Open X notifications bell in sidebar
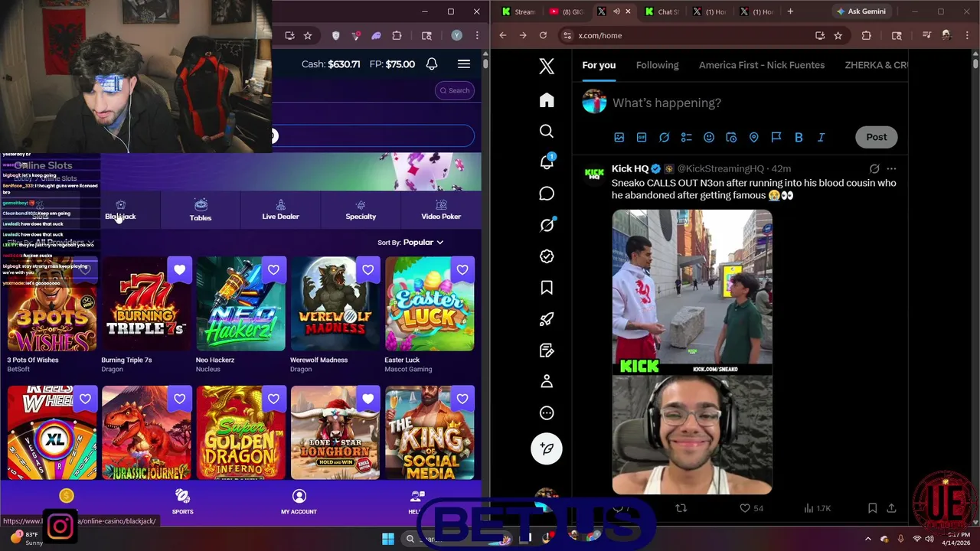The image size is (980, 551). (547, 162)
